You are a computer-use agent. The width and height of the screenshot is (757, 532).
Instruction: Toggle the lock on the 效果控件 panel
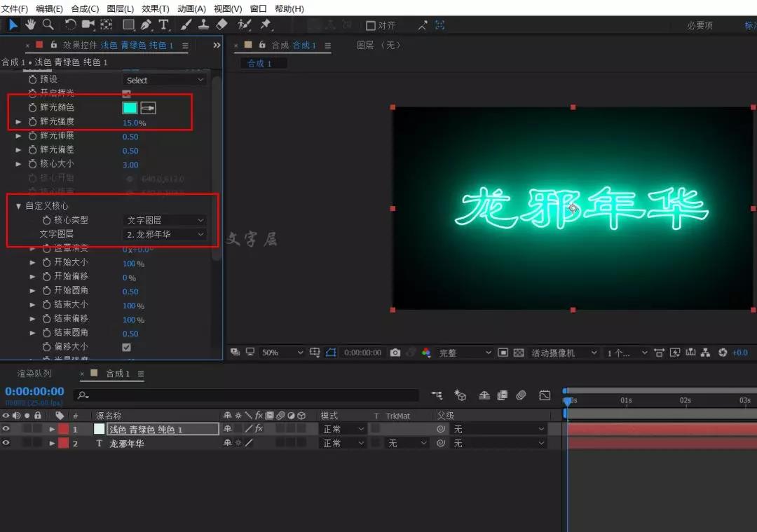53,45
